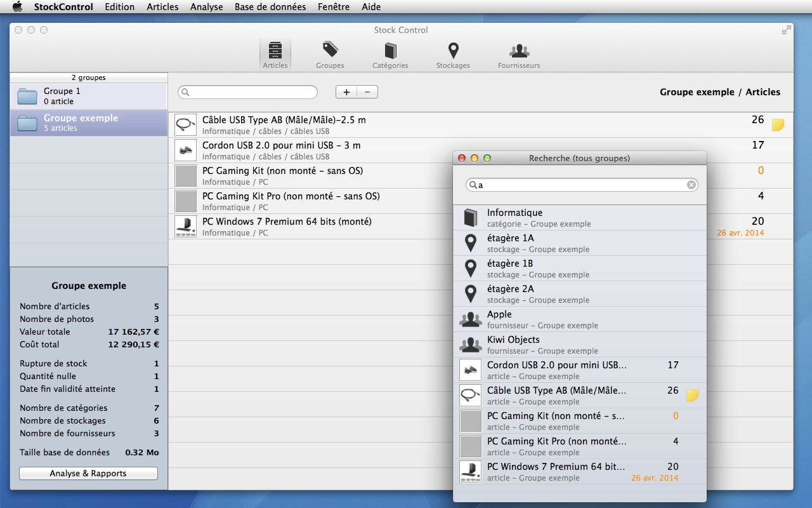Clear the search field with the x button
812x508 pixels.
(691, 185)
